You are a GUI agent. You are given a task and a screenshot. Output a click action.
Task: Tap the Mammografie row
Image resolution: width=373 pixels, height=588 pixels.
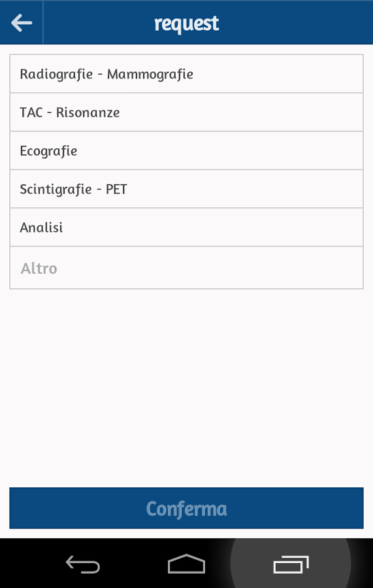click(186, 74)
